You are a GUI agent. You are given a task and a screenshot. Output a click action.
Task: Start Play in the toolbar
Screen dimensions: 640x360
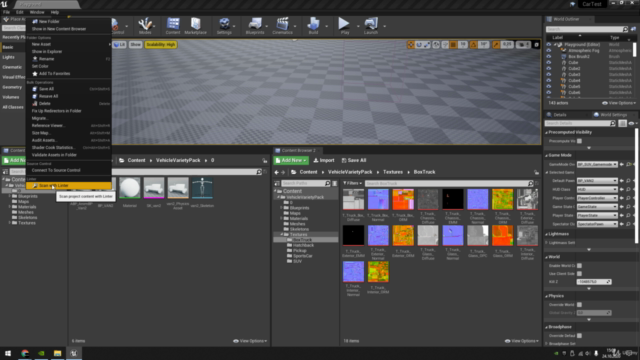(x=344, y=26)
